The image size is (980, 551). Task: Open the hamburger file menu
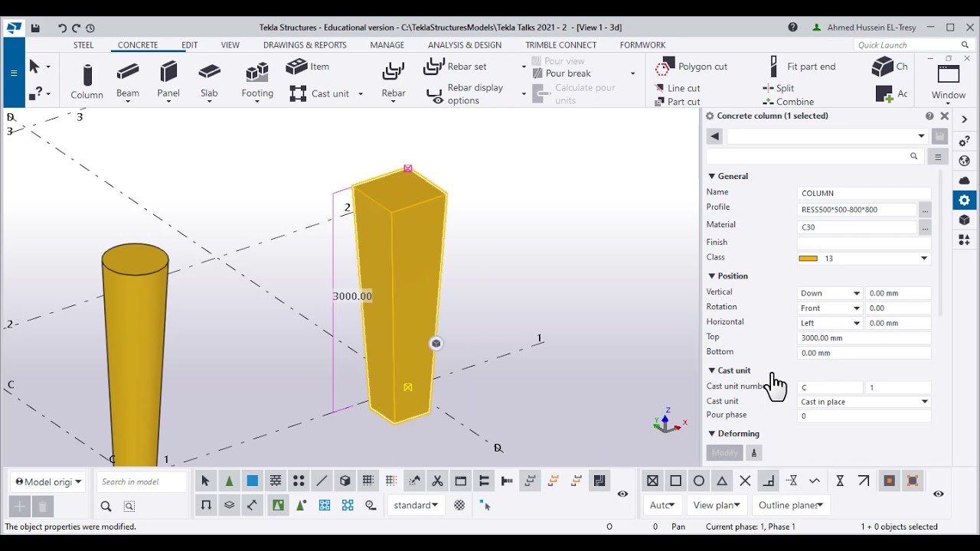click(14, 73)
